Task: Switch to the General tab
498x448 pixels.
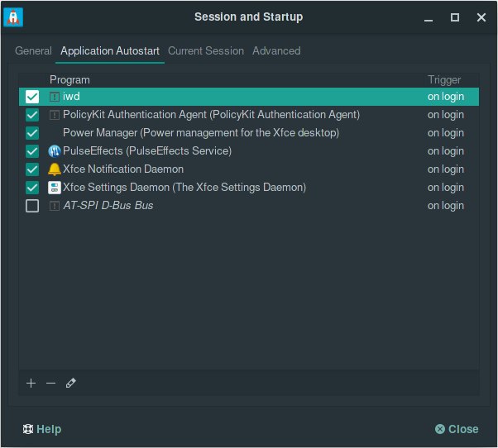Action: click(x=33, y=50)
